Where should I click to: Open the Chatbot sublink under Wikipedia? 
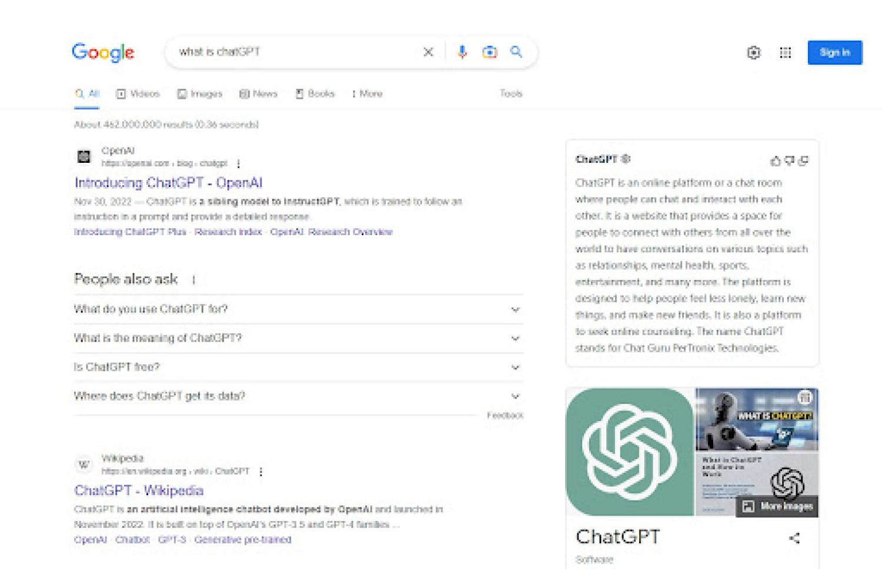132,540
